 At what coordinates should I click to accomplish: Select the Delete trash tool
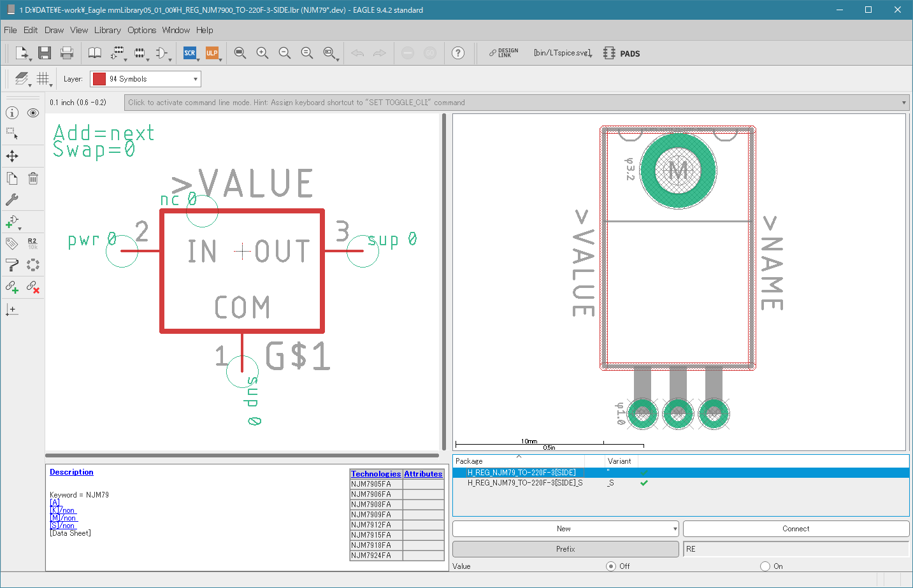[33, 178]
